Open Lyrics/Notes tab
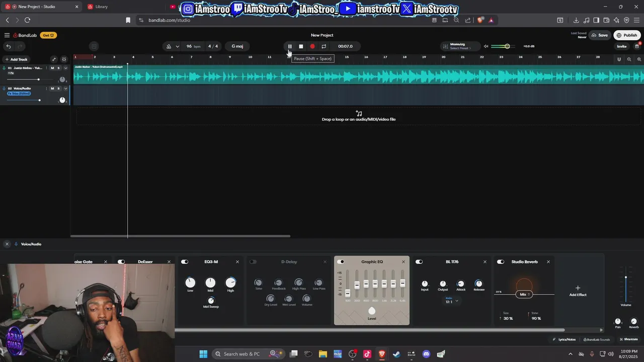Screen dimensions: 644x362 coord(564,339)
